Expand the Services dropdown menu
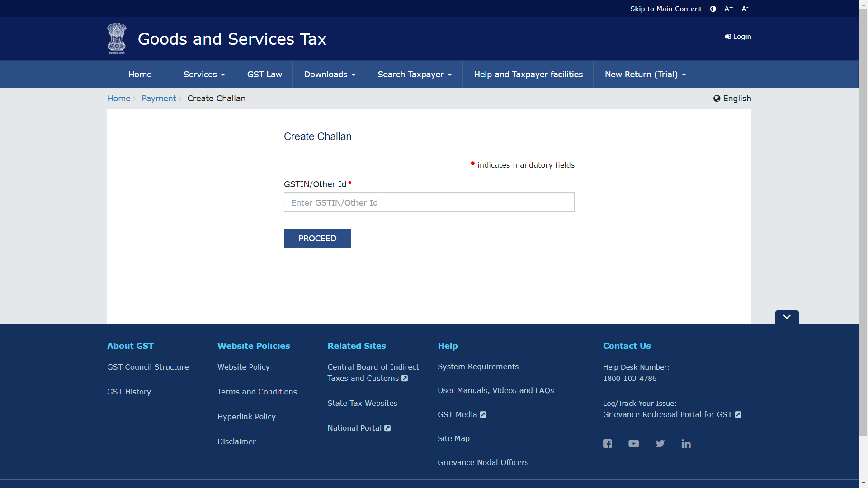Viewport: 868px width, 488px height. point(203,74)
